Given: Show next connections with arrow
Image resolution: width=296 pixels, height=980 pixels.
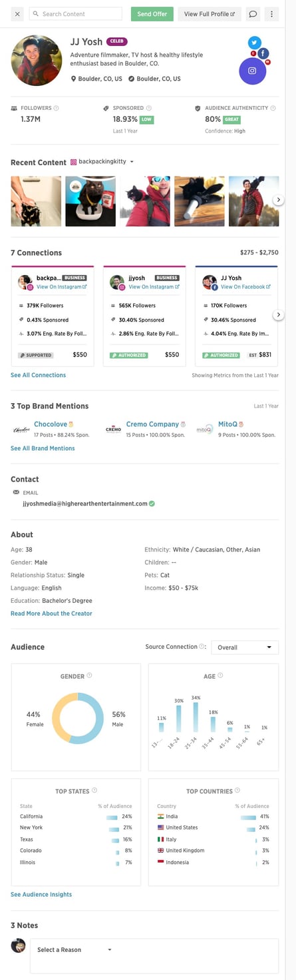Looking at the screenshot, I should (279, 314).
